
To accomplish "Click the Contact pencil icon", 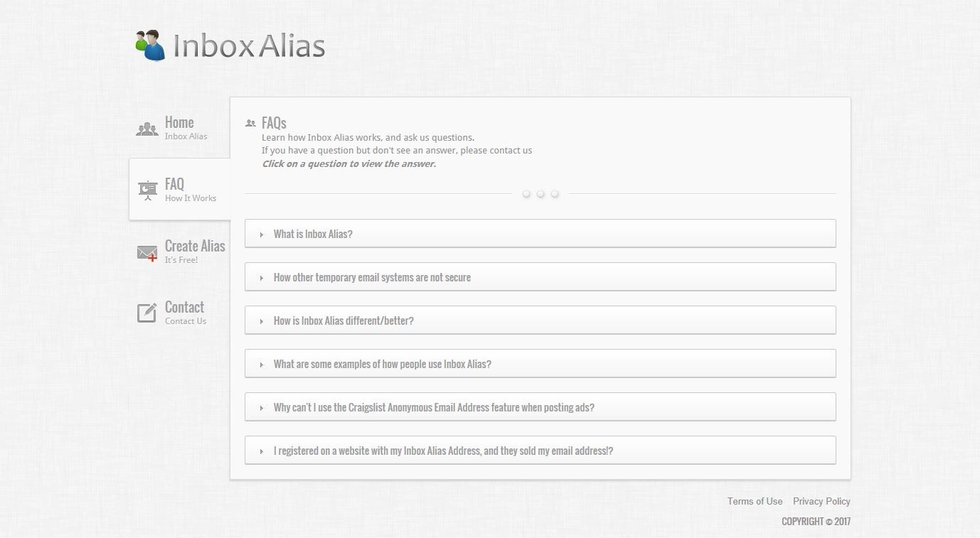I will [x=147, y=311].
